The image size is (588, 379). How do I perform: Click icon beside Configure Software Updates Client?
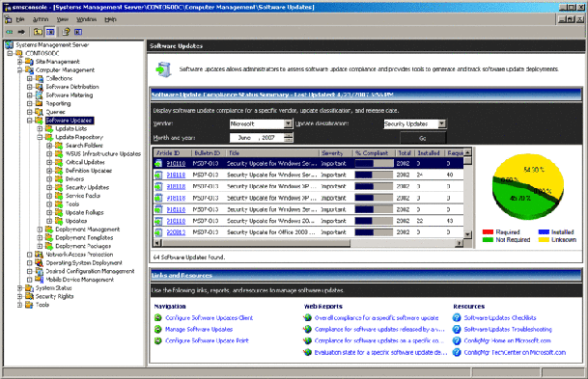point(158,317)
